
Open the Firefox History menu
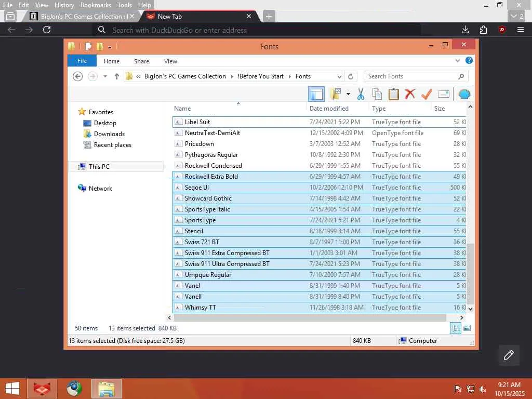coord(64,5)
